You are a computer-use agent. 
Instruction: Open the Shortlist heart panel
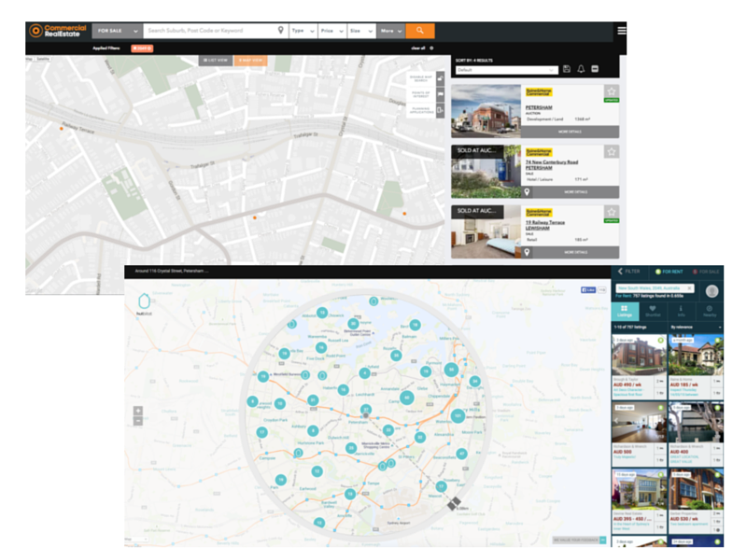653,311
